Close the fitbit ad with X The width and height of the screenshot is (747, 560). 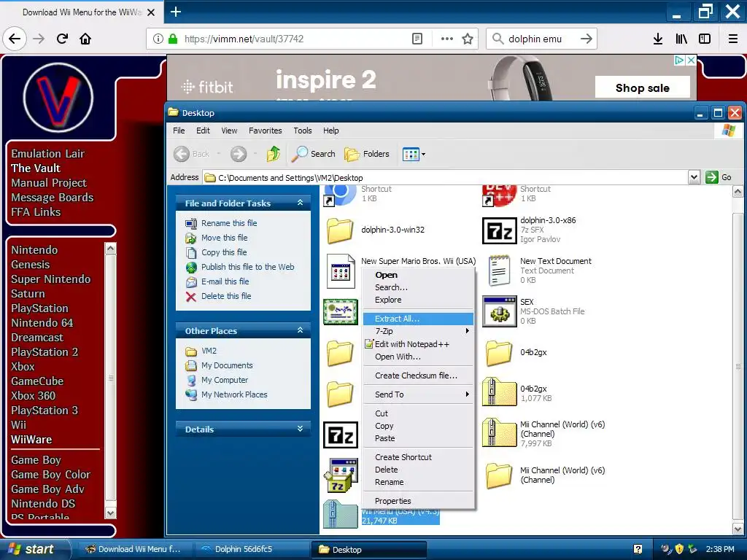coord(691,61)
